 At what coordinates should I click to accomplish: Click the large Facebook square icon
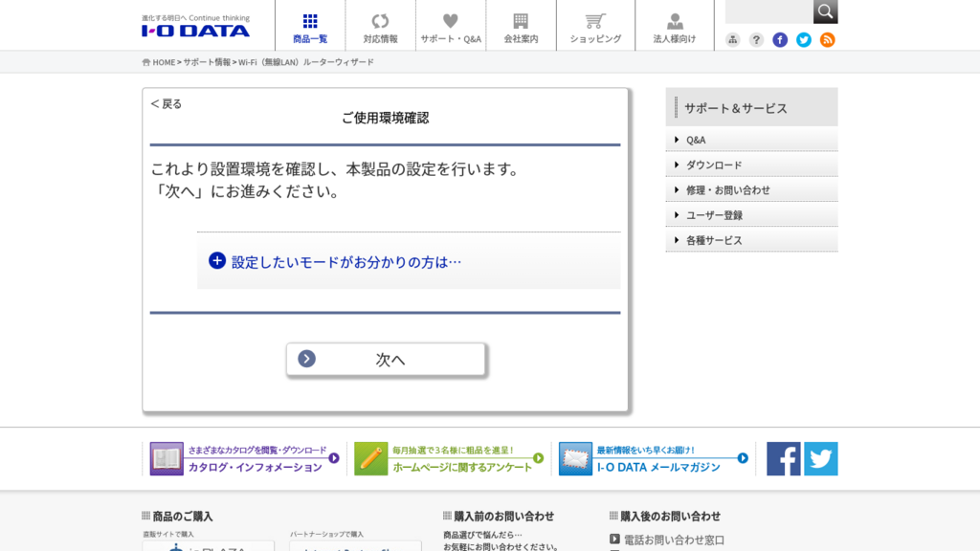[784, 459]
